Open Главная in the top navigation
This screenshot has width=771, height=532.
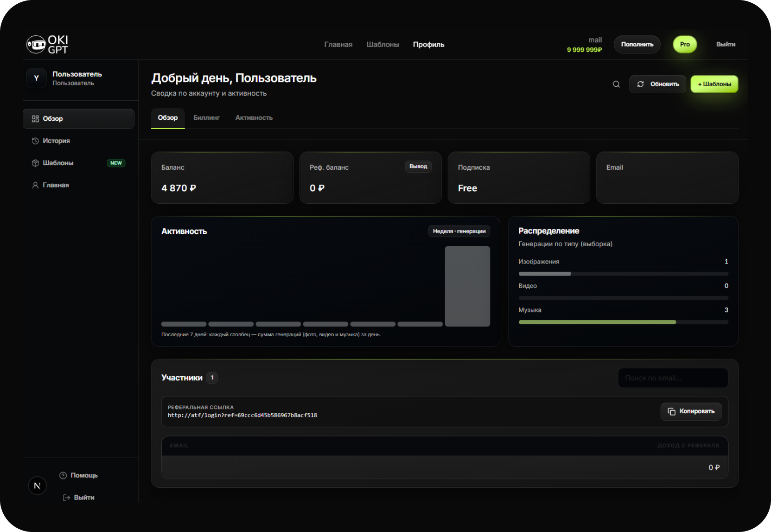pos(338,45)
